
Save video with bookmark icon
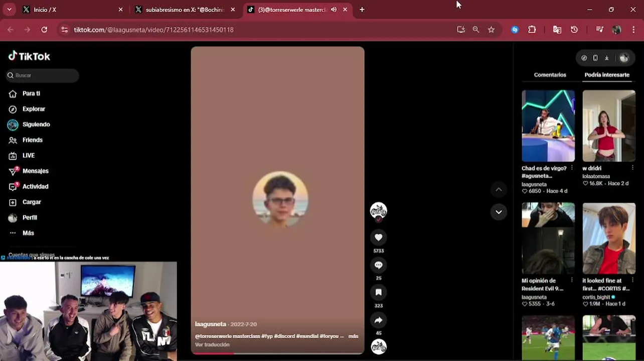click(378, 292)
